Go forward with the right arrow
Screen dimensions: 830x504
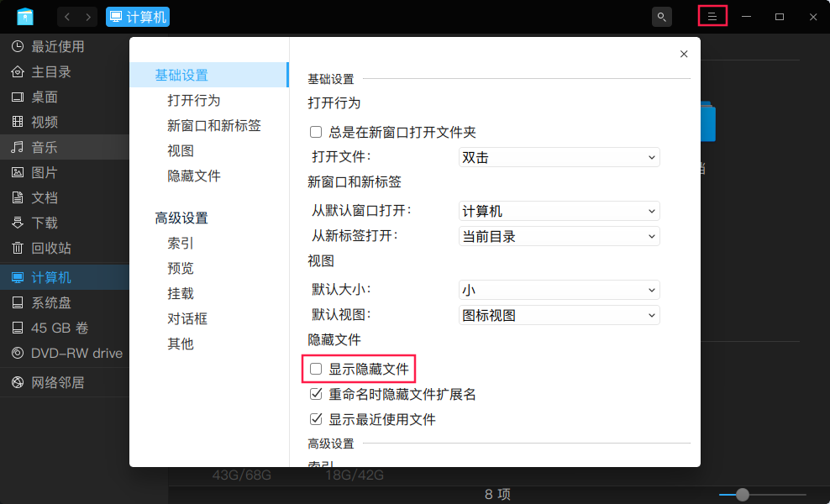tap(88, 17)
